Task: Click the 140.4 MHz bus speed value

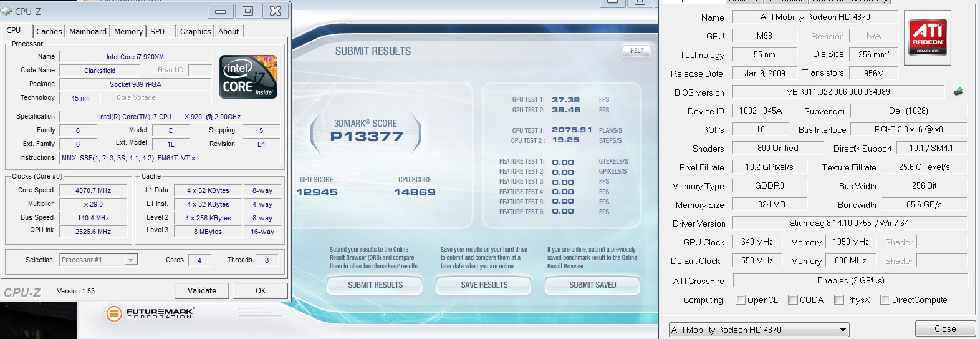Action: [x=94, y=218]
